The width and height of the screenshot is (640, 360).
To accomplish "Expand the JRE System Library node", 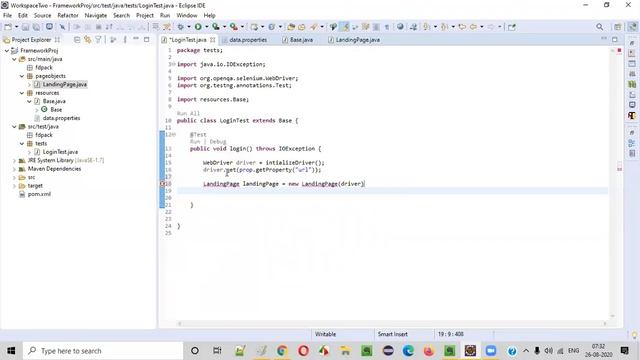I will 14,160.
